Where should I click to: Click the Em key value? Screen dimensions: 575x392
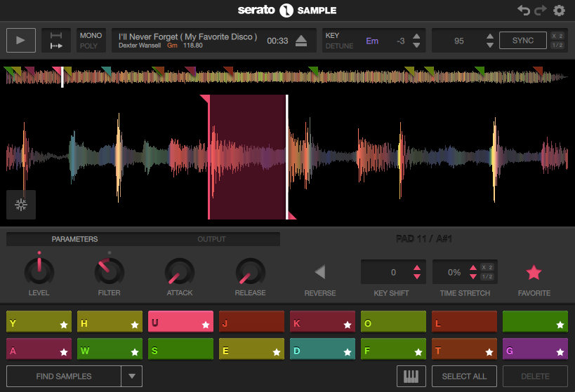coord(372,41)
